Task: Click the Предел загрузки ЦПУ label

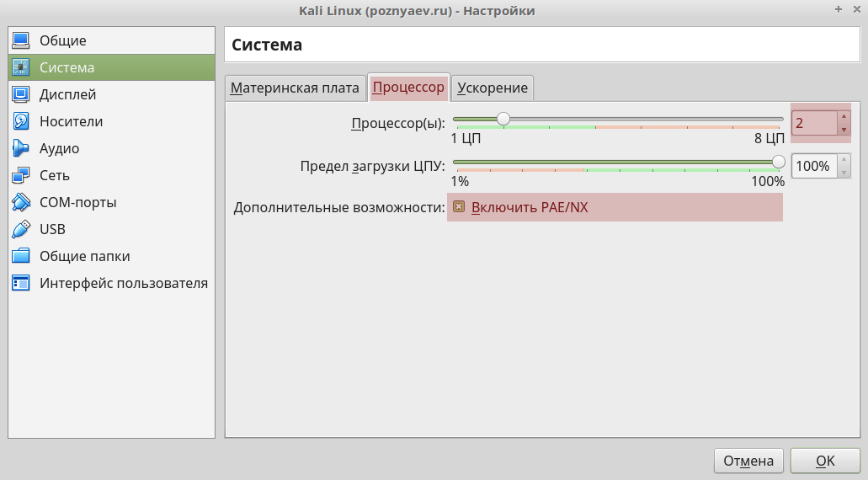Action: pos(373,166)
